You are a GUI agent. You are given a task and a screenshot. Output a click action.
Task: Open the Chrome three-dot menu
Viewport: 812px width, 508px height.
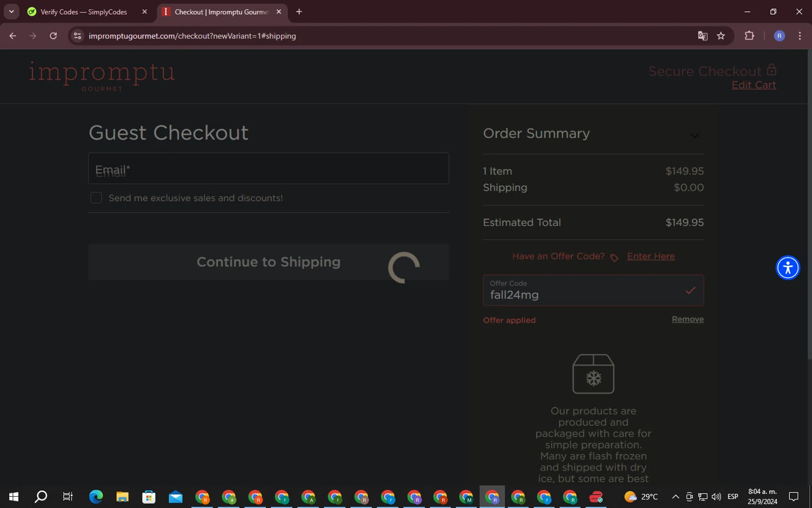pyautogui.click(x=800, y=36)
